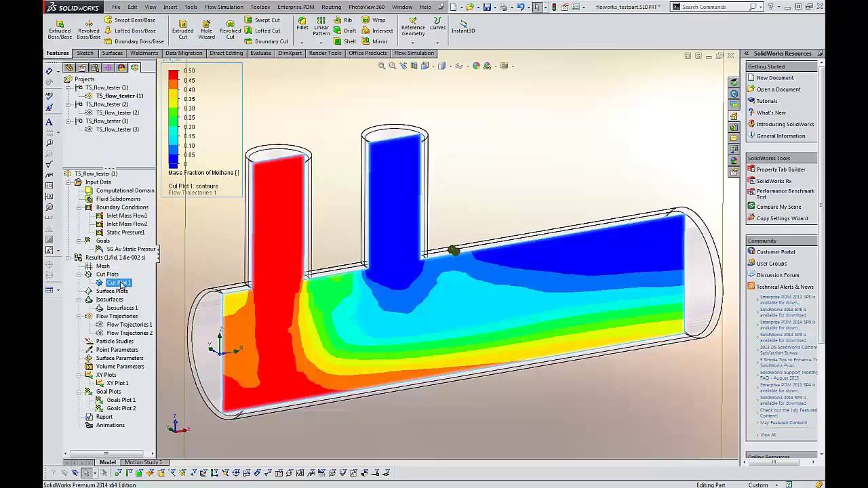This screenshot has height=488, width=868.
Task: Open the Curves tool
Action: [438, 24]
